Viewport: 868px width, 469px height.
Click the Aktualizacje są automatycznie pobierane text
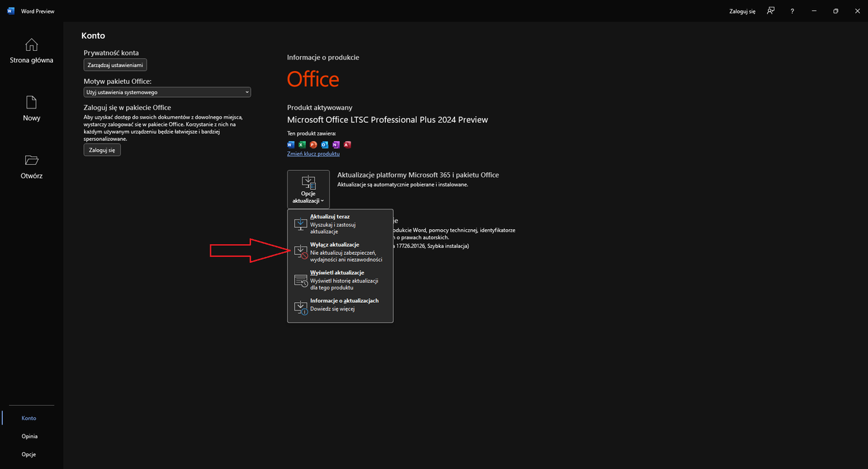[x=403, y=184]
